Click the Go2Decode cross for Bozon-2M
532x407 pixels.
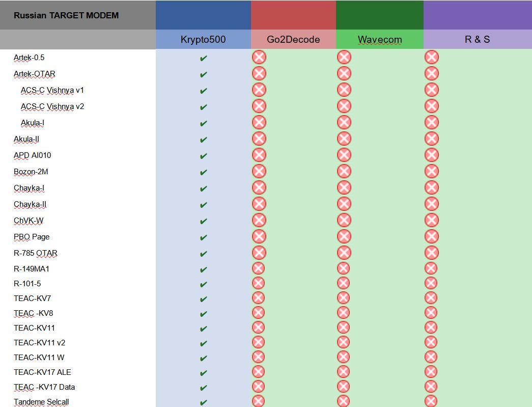point(259,171)
